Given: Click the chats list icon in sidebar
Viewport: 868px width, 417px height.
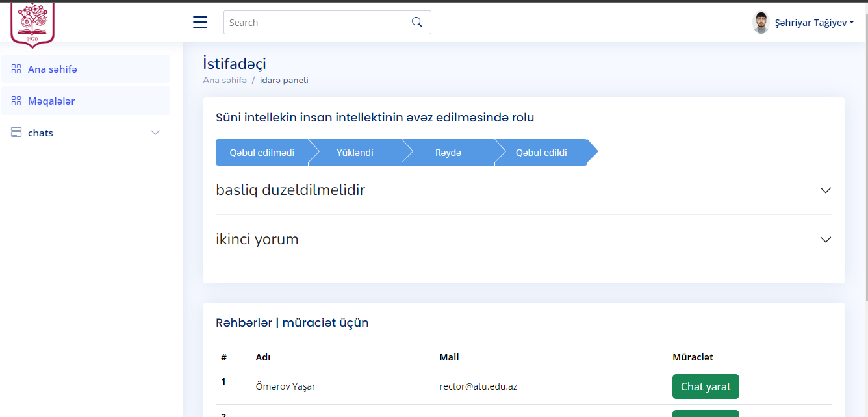Looking at the screenshot, I should [x=16, y=133].
